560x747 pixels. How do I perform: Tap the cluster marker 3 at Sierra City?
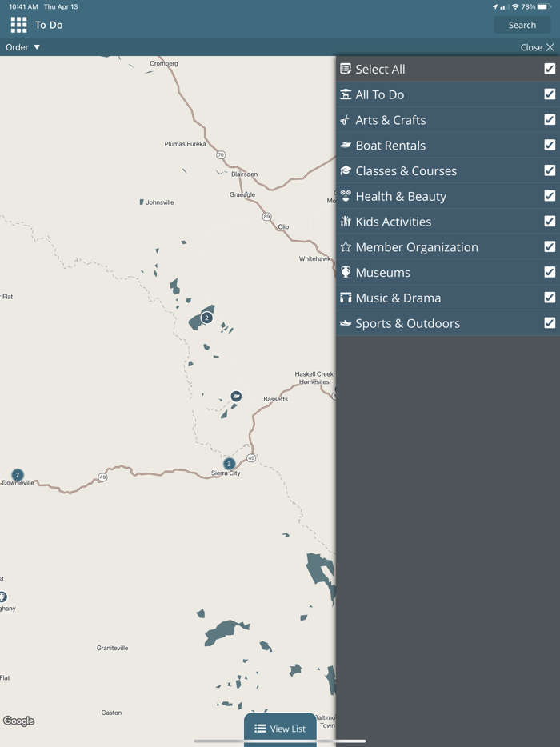230,464
